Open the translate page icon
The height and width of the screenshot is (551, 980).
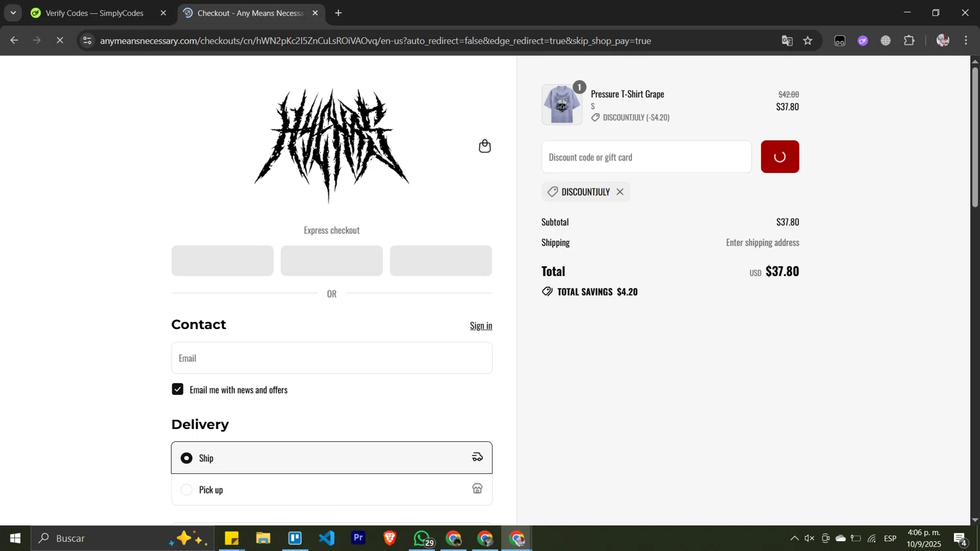pos(787,40)
